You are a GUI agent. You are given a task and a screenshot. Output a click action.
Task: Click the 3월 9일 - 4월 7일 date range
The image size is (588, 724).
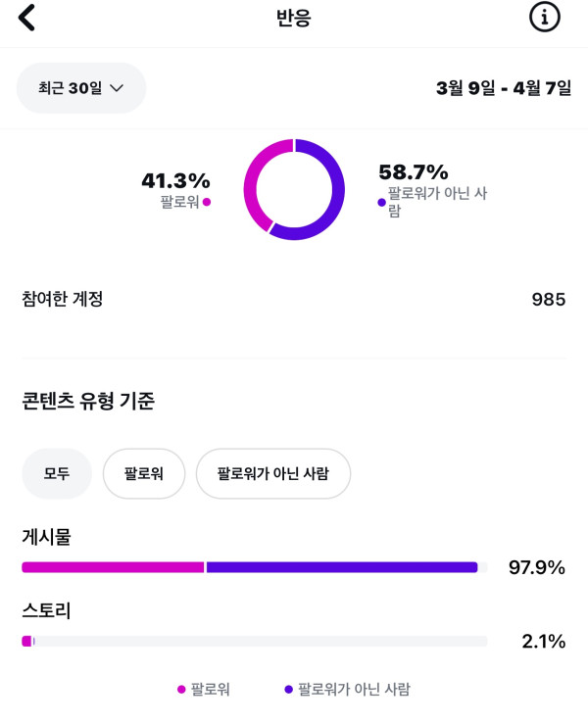point(503,88)
